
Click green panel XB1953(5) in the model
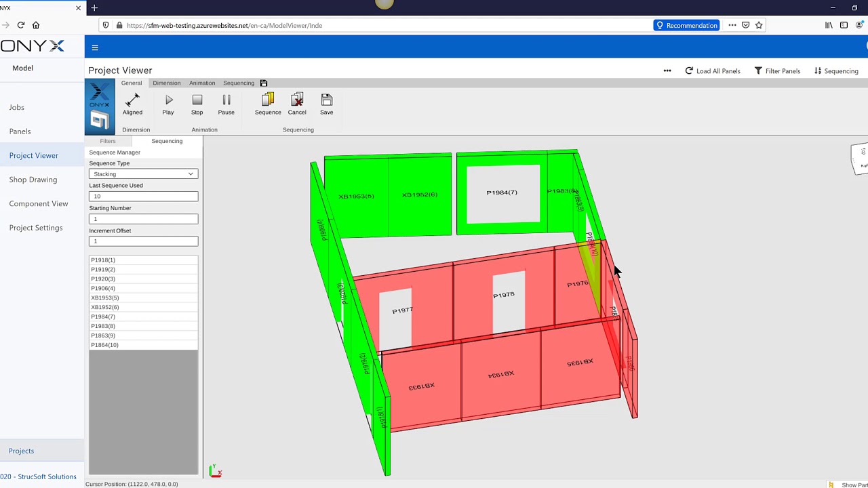(356, 197)
